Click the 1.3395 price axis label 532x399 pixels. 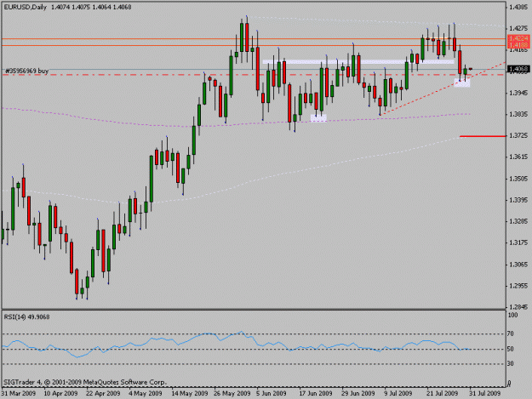point(518,200)
